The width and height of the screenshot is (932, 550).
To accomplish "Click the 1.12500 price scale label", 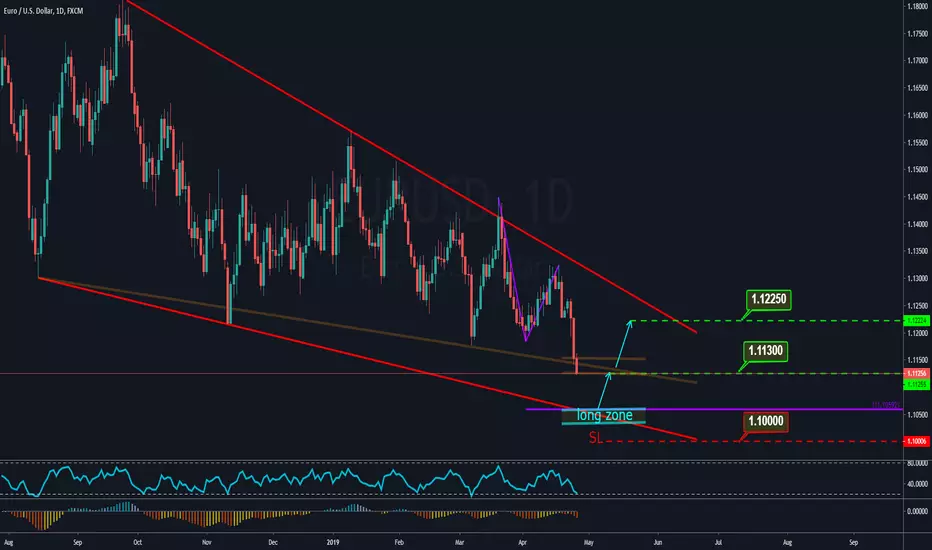I will [917, 306].
